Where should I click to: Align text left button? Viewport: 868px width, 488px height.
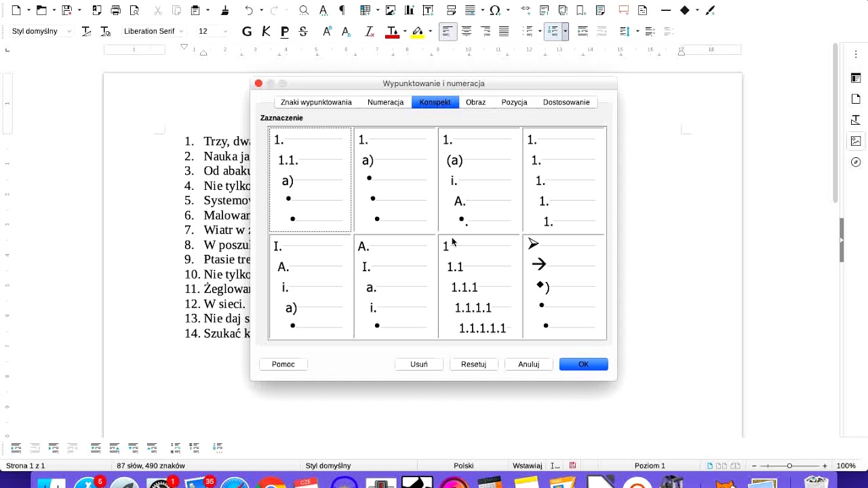(x=448, y=31)
